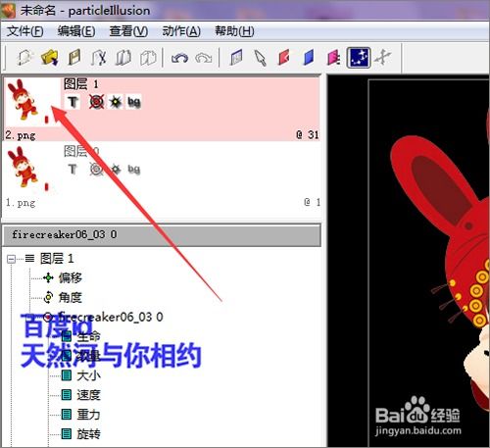Click the Cut scissors toolbar icon

(x=99, y=58)
